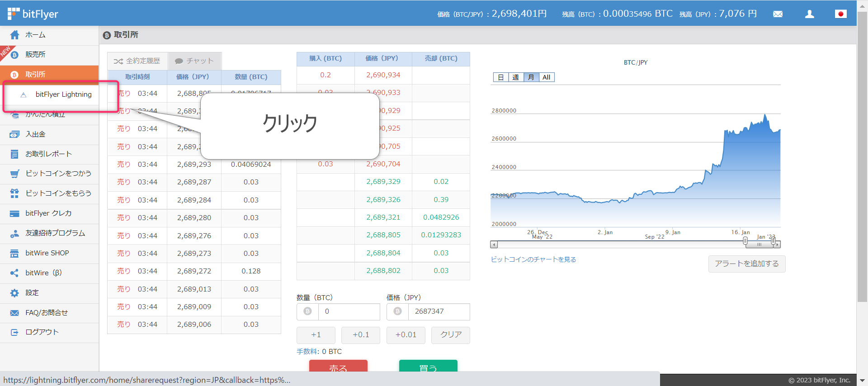Click the card icon next to bitFlyer クレカ
This screenshot has width=868, height=386.
coord(14,213)
